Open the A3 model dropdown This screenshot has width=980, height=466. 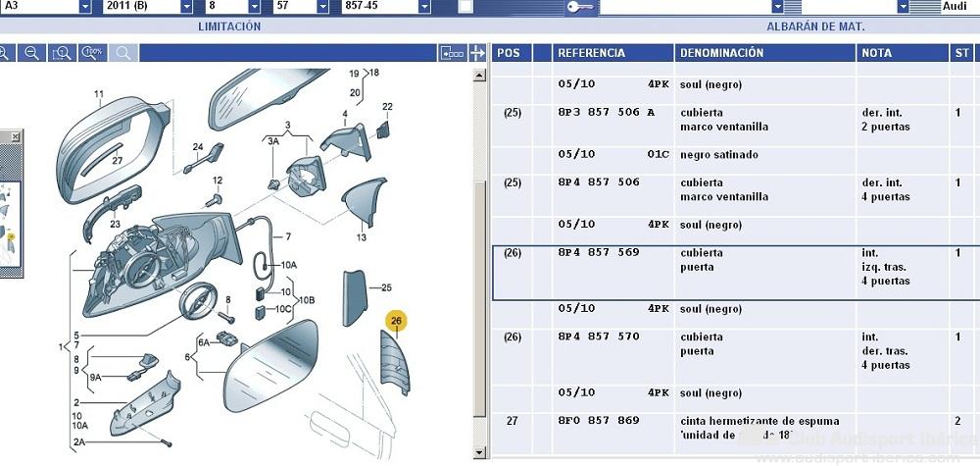point(85,7)
